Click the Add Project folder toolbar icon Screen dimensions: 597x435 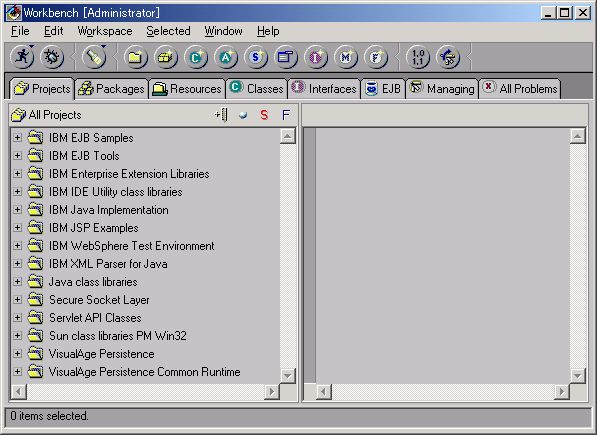136,57
